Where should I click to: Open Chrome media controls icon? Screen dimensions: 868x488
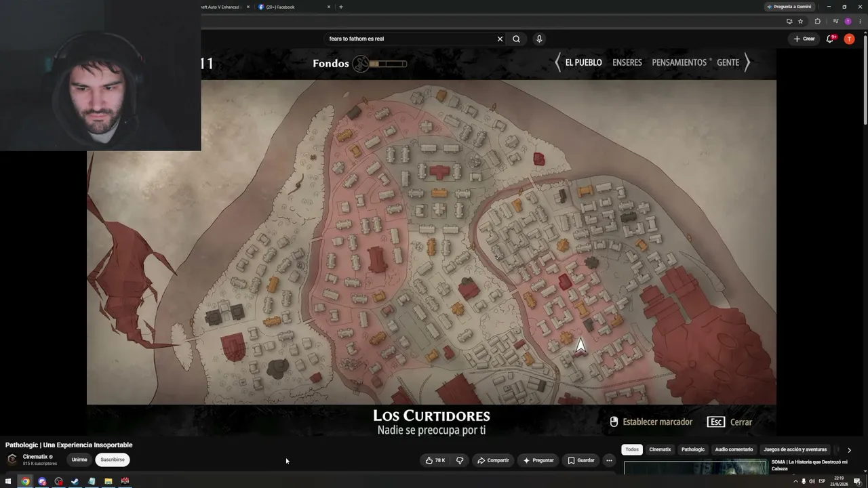point(835,21)
